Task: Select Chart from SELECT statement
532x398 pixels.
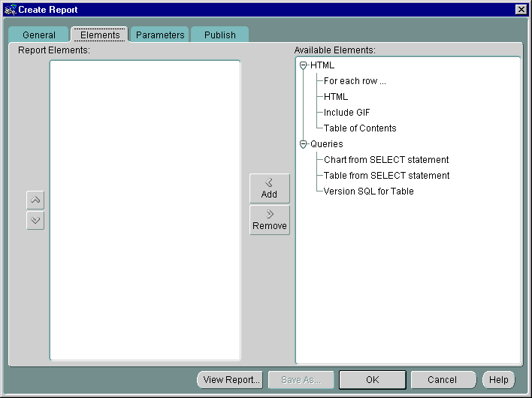Action: coord(386,160)
